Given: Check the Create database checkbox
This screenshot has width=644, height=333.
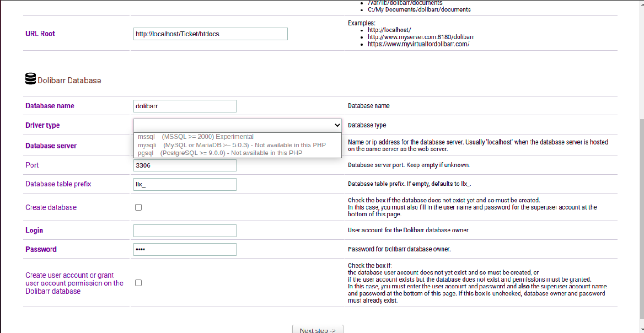Looking at the screenshot, I should click(138, 207).
